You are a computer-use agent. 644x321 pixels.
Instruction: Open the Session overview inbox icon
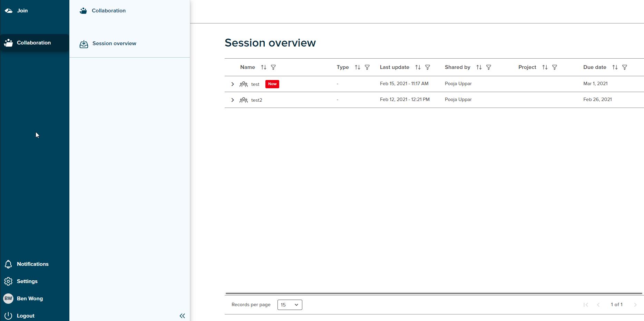click(84, 44)
